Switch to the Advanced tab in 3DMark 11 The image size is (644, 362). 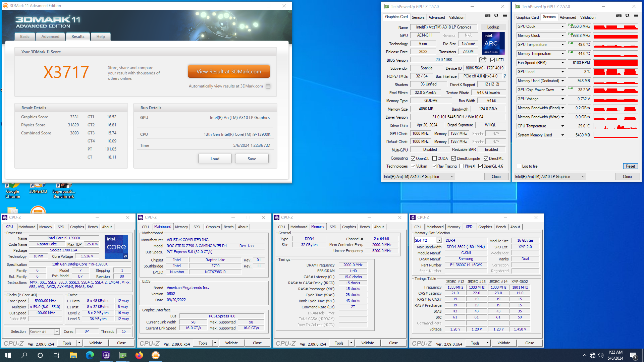click(x=50, y=37)
